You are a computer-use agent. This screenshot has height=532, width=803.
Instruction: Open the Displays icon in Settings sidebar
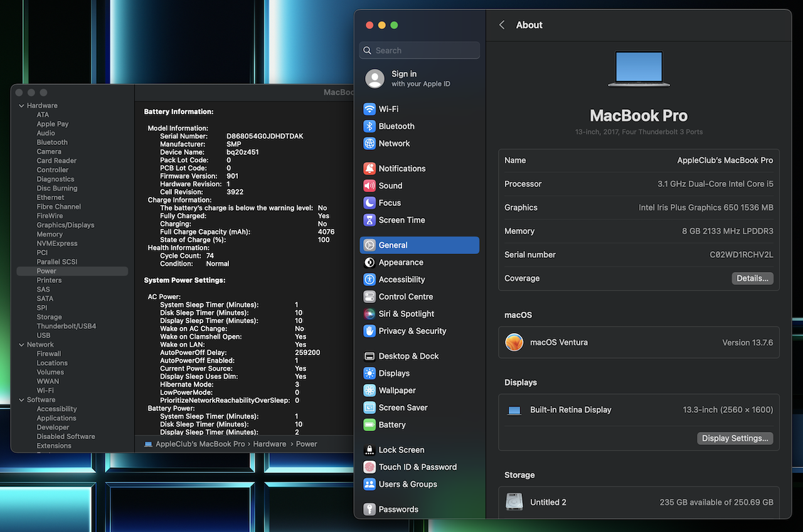click(x=370, y=373)
